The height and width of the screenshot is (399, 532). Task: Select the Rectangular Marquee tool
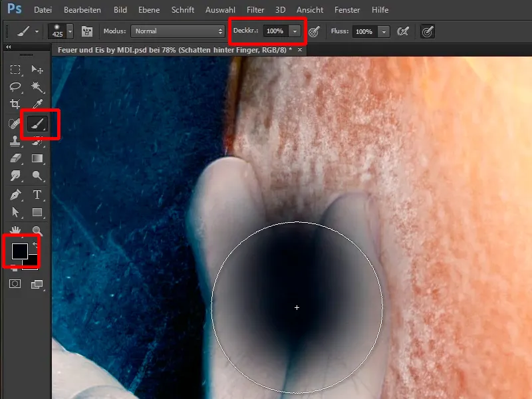tap(15, 70)
